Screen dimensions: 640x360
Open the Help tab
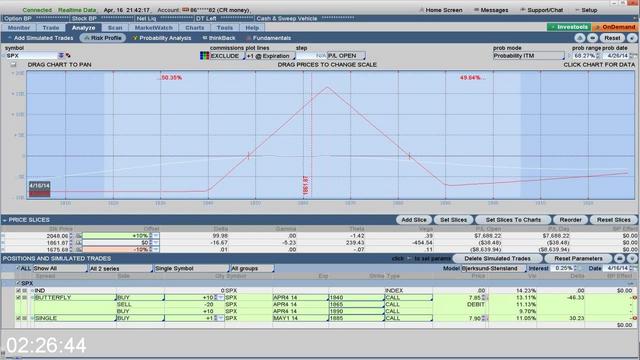click(x=252, y=28)
